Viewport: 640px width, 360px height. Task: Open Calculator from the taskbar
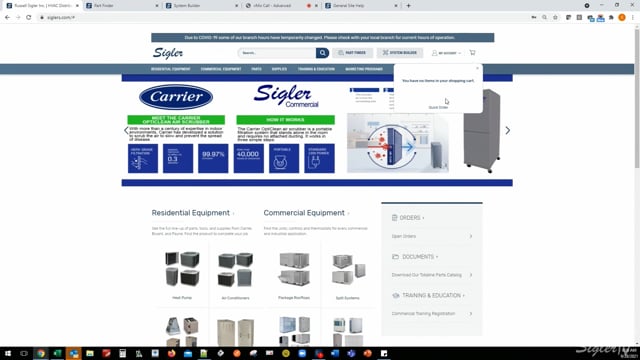point(122,353)
